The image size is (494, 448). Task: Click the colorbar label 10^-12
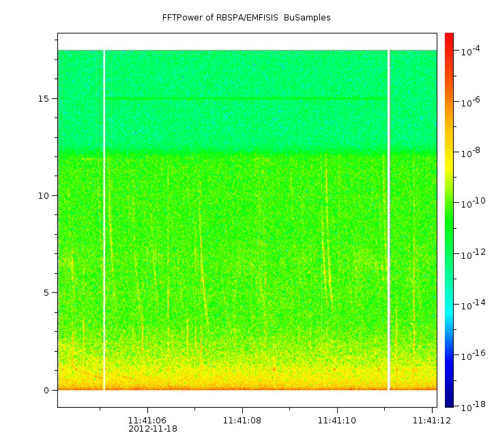point(473,254)
